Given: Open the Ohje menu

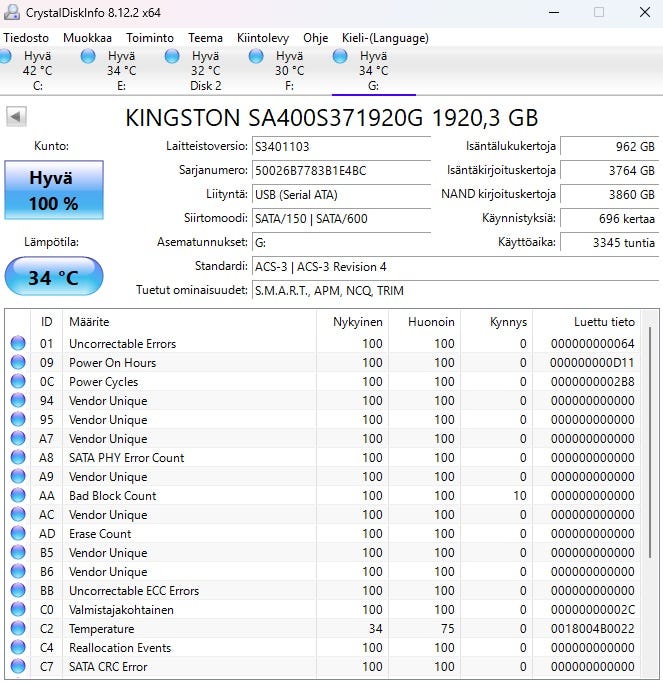Looking at the screenshot, I should [x=315, y=38].
